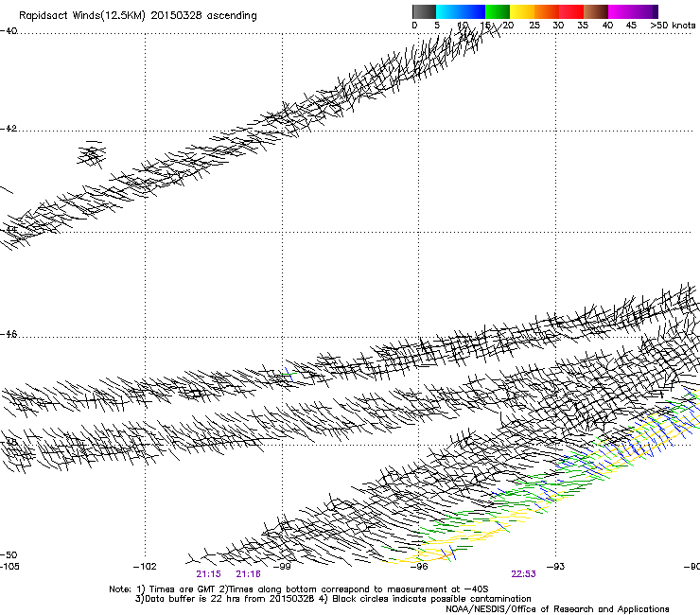The height and width of the screenshot is (615, 700).
Task: Click the -42 latitude axis label
Action: point(9,129)
